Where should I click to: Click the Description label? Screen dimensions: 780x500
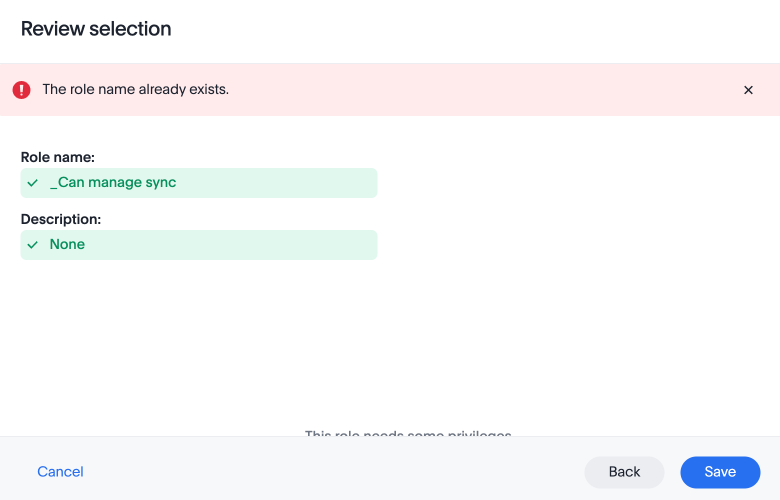point(61,219)
